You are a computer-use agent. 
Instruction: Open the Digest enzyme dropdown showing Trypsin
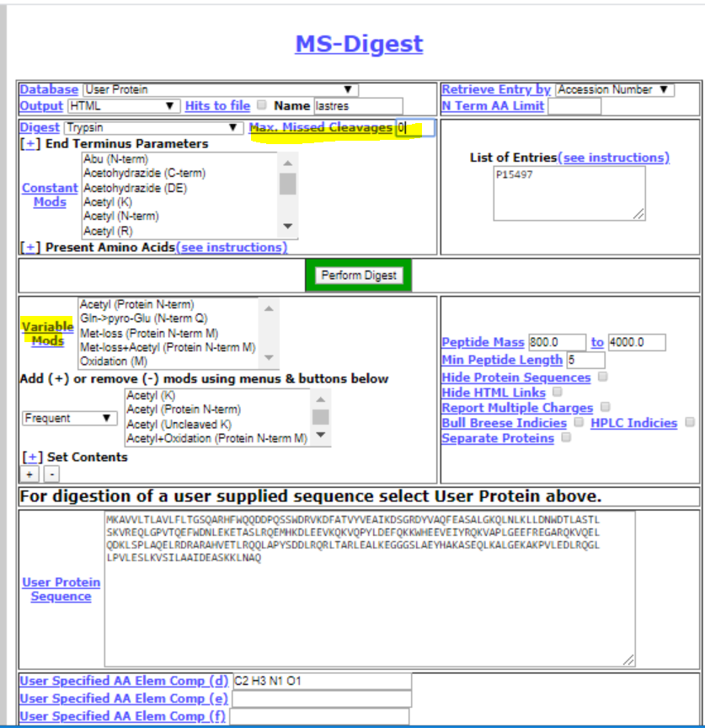(153, 128)
